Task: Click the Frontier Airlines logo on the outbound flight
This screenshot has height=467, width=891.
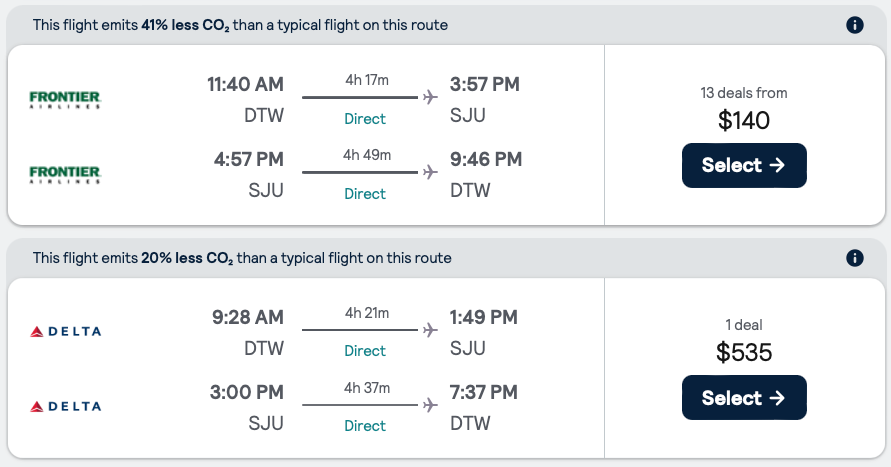Action: click(66, 99)
